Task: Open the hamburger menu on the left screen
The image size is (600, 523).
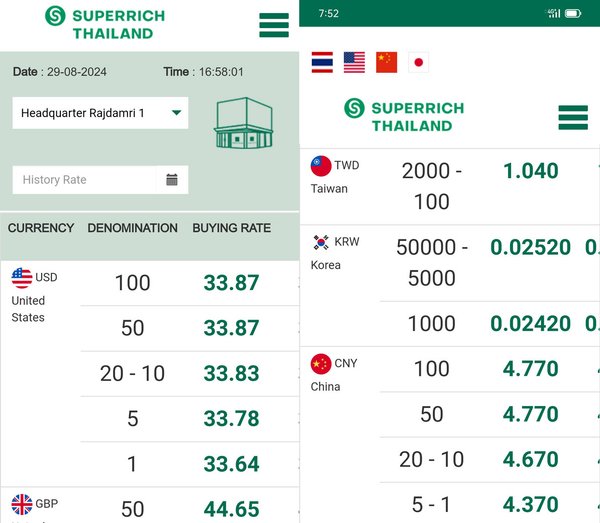Action: [274, 25]
